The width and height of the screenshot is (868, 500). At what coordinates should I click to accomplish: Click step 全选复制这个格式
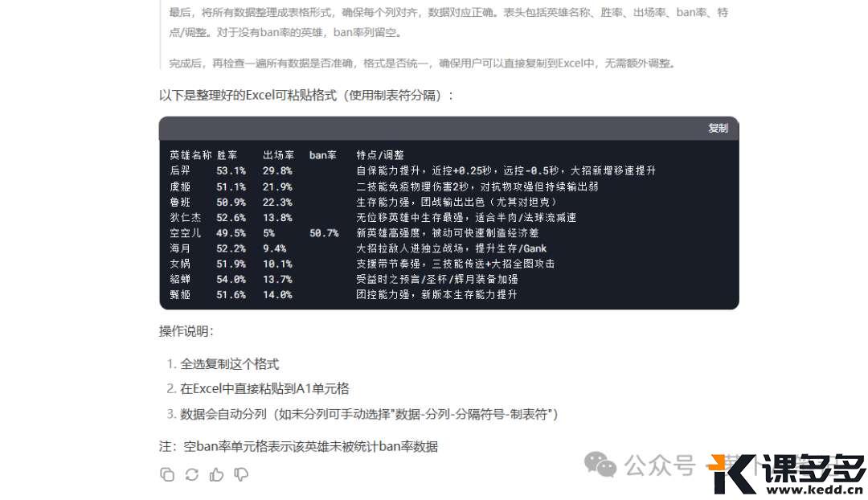(x=229, y=364)
